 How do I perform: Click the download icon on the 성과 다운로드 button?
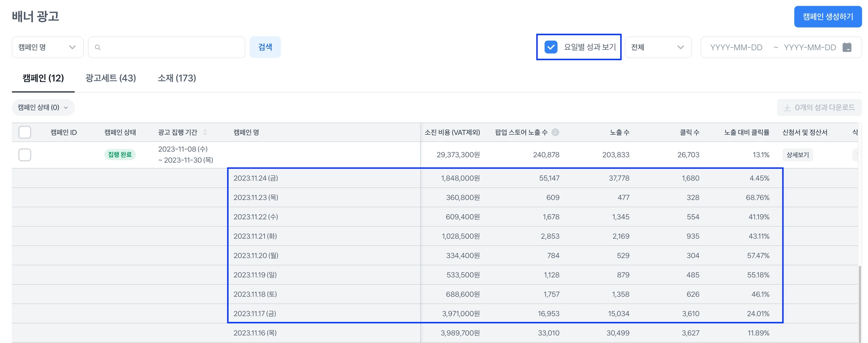pos(787,108)
